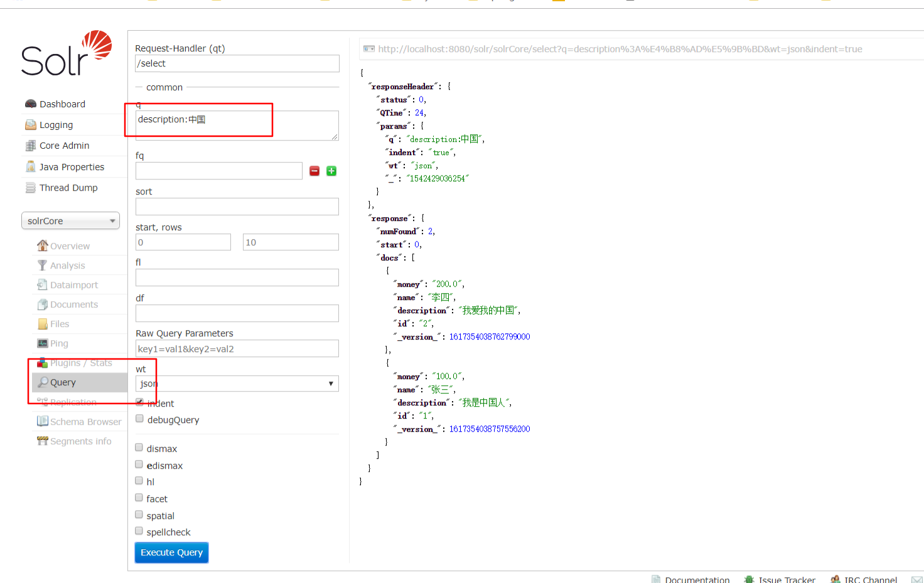Screen dimensions: 924x583
Task: Open the wt response format dropdown
Action: point(237,383)
